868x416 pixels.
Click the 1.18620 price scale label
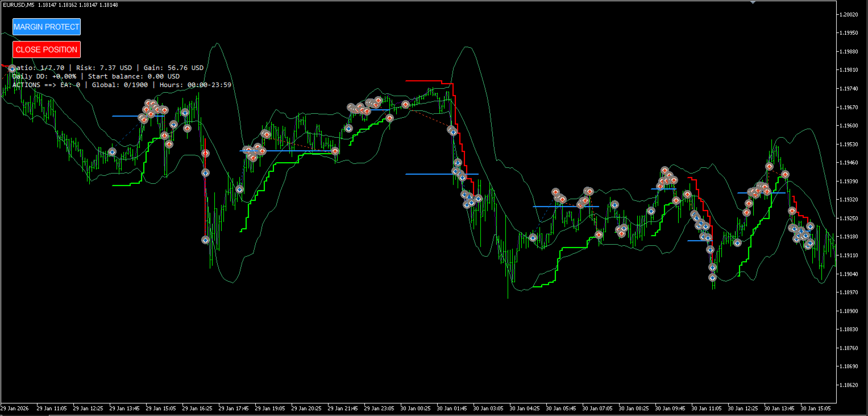pyautogui.click(x=848, y=385)
